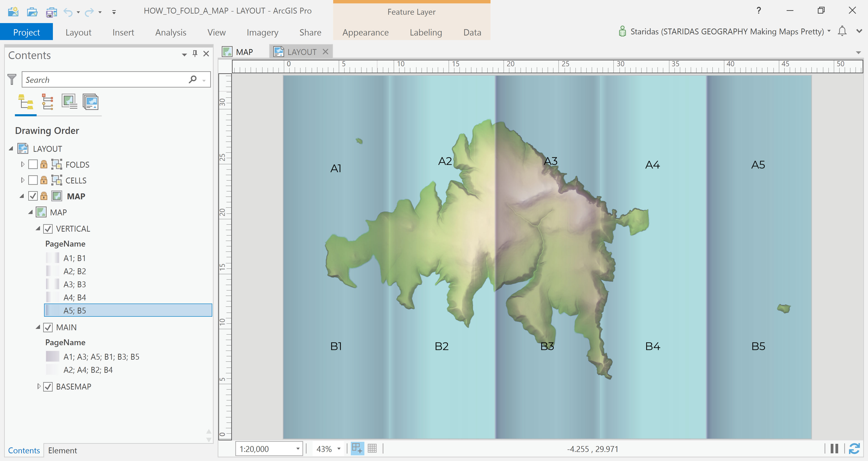Click the Save Project icon in quick access toolbar
The height and width of the screenshot is (461, 868).
point(51,12)
